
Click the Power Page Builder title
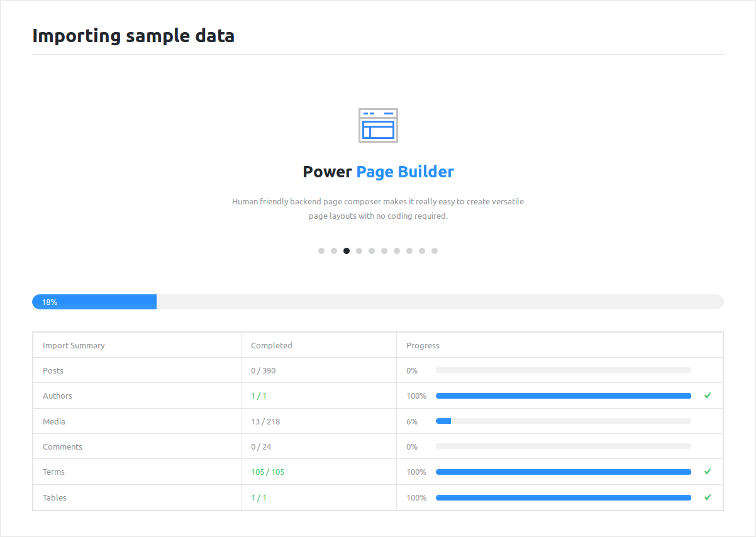coord(378,172)
